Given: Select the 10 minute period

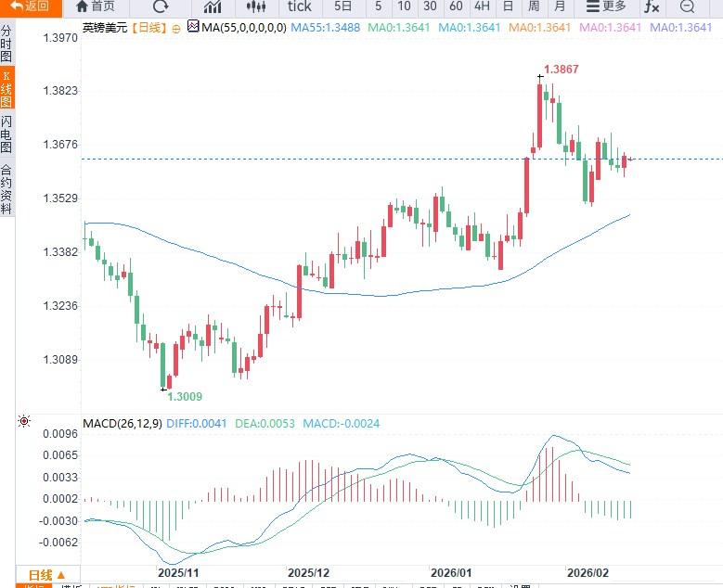Looking at the screenshot, I should pos(404,6).
